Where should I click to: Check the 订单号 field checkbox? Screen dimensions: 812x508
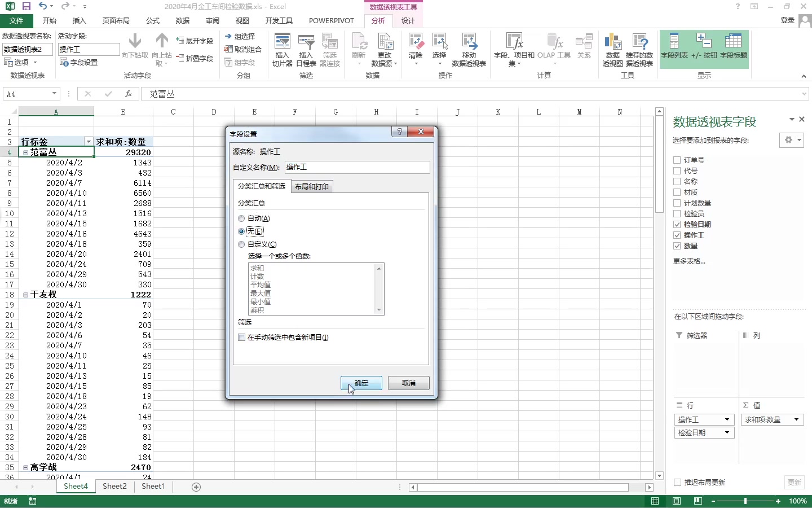(677, 160)
